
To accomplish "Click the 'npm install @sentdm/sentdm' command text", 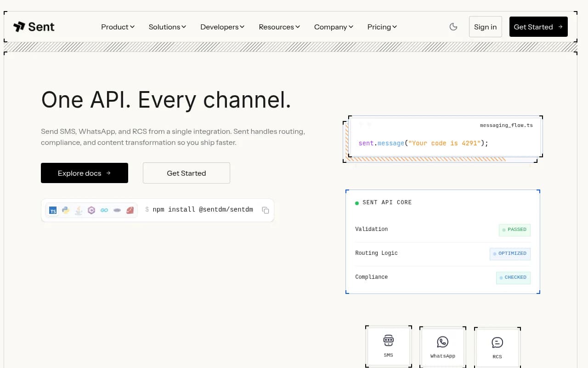I will coord(203,210).
